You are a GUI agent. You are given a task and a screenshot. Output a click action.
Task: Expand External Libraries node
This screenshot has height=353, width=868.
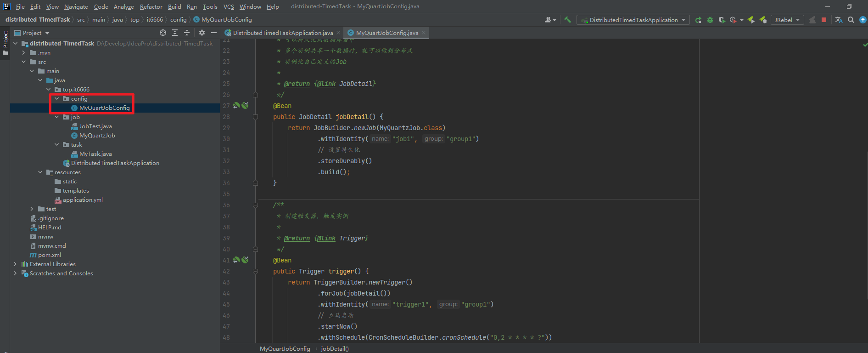click(16, 264)
